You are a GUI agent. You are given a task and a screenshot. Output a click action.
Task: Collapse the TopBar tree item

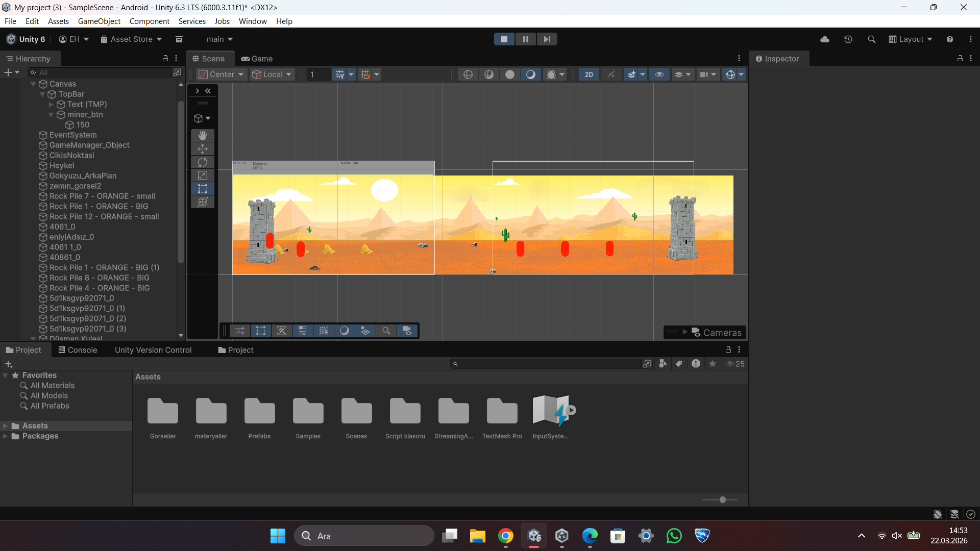tap(42, 94)
